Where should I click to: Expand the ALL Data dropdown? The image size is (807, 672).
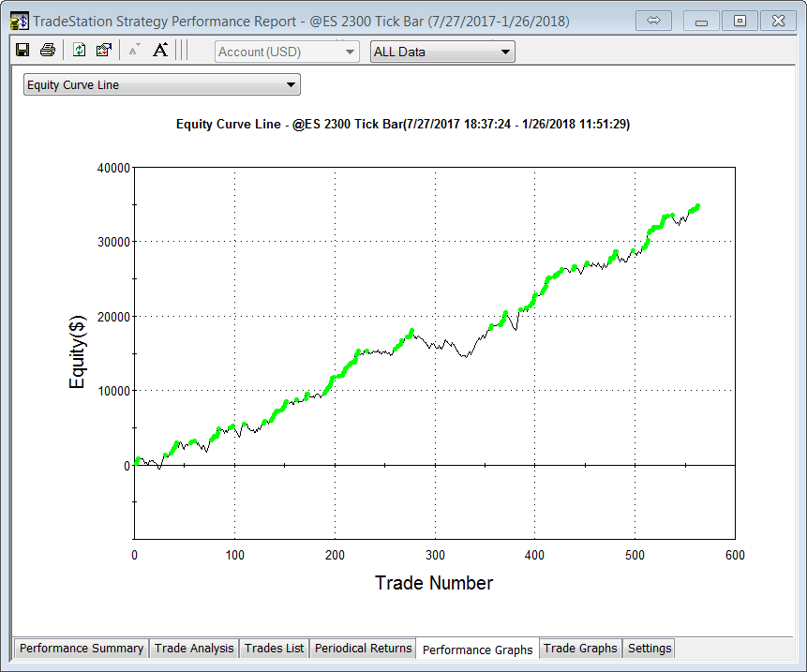[x=442, y=52]
